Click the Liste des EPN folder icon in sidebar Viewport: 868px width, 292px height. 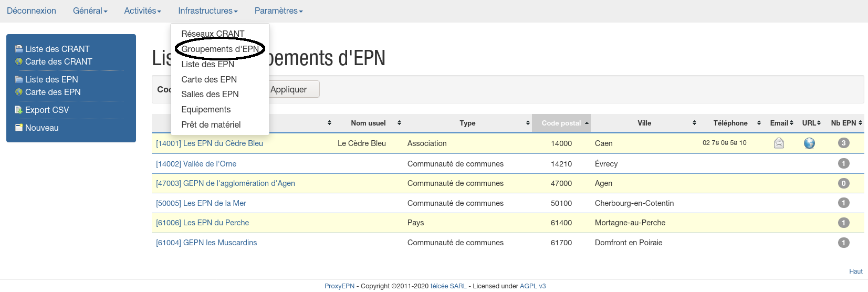click(19, 79)
